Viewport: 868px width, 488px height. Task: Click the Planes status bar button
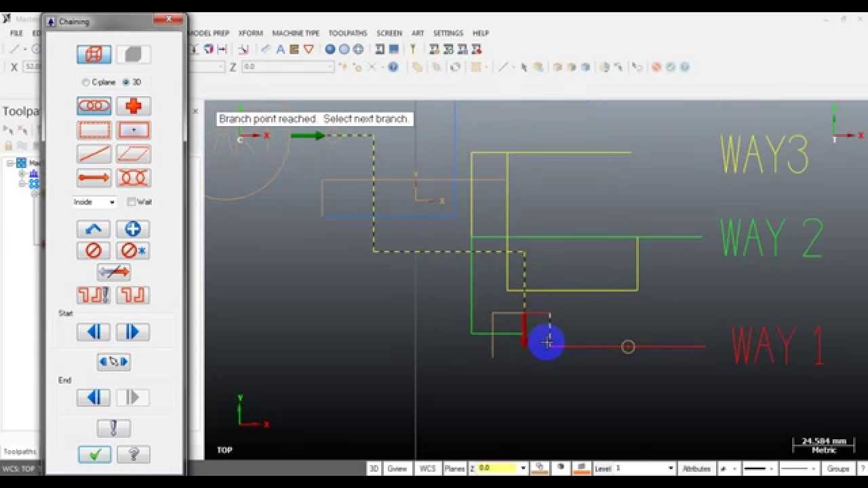(x=454, y=468)
